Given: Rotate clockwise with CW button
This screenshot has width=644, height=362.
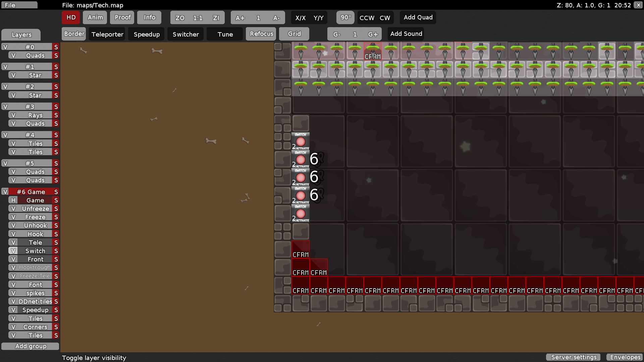Looking at the screenshot, I should (385, 18).
